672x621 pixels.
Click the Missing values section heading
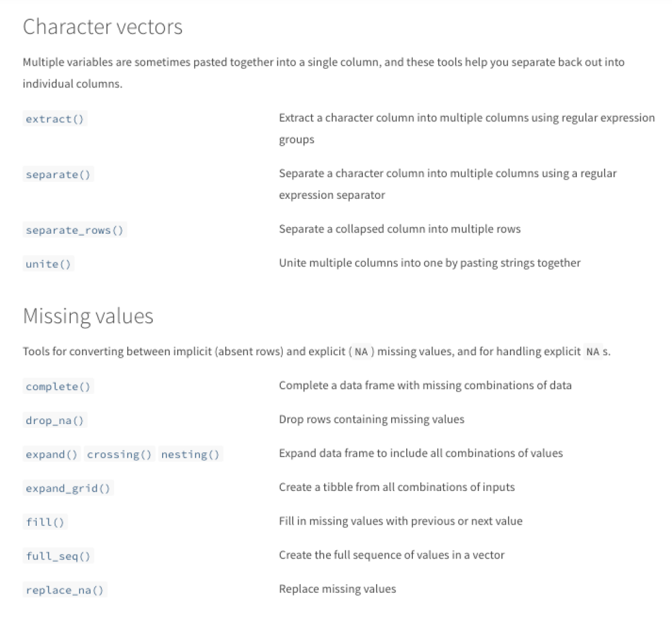coord(89,316)
